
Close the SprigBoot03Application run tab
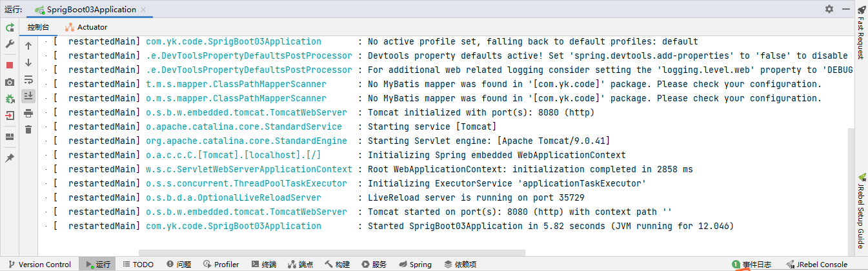tap(143, 10)
